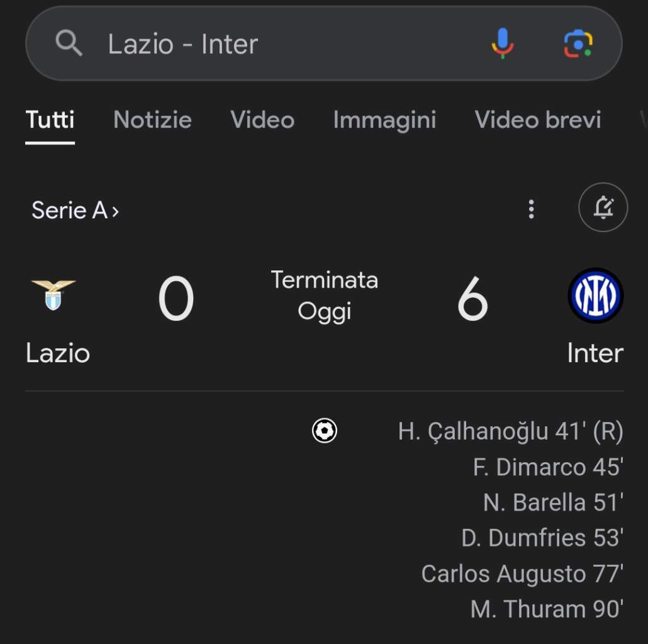Screen dimensions: 648x644
Task: Click the Inter club logo
Action: point(596,296)
